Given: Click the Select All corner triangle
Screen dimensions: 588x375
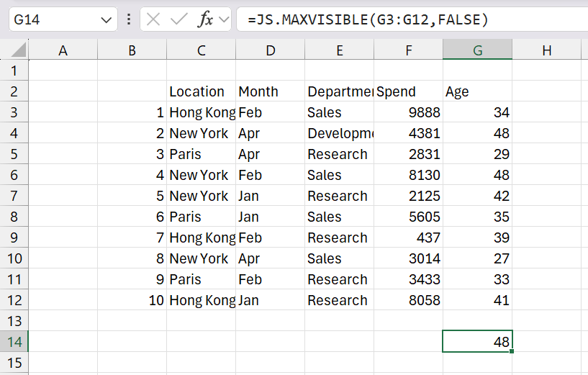Looking at the screenshot, I should click(x=19, y=50).
